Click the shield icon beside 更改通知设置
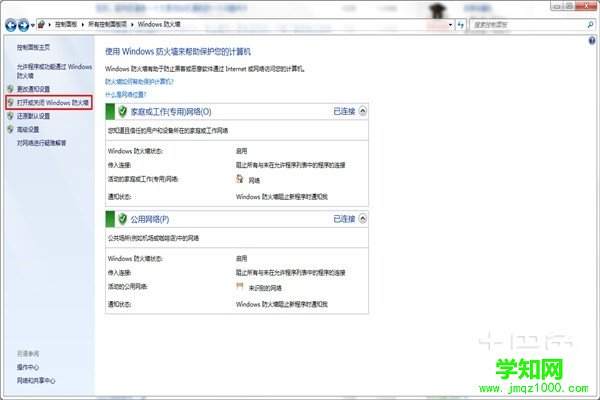Viewport: 600px width, 400px height. coord(10,89)
